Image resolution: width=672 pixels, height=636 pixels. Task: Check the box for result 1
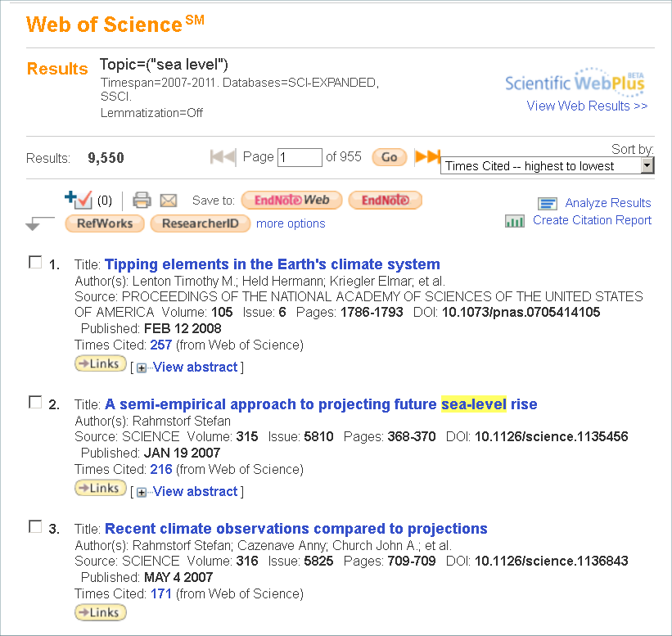click(x=35, y=262)
